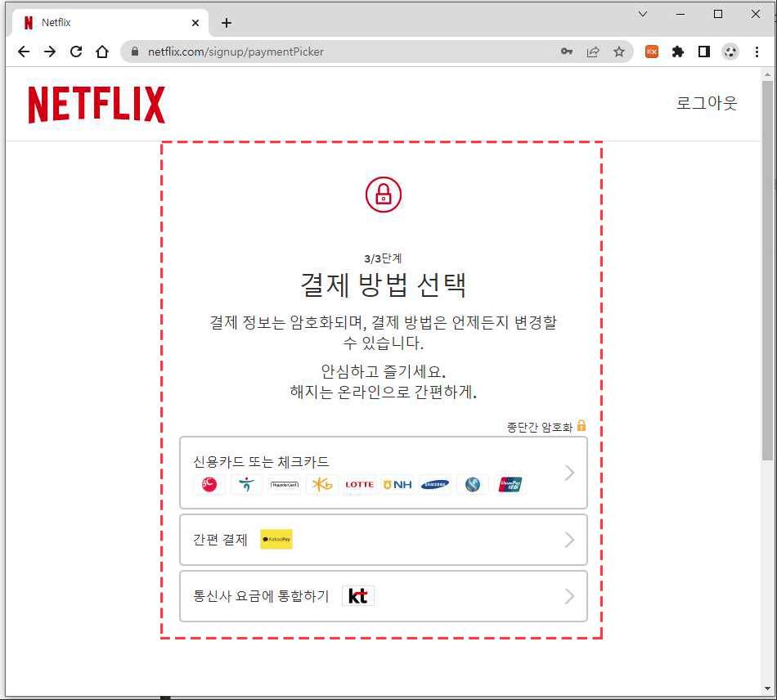This screenshot has width=777, height=700.
Task: Click the Shinhan globe card logo
Action: coord(473,484)
